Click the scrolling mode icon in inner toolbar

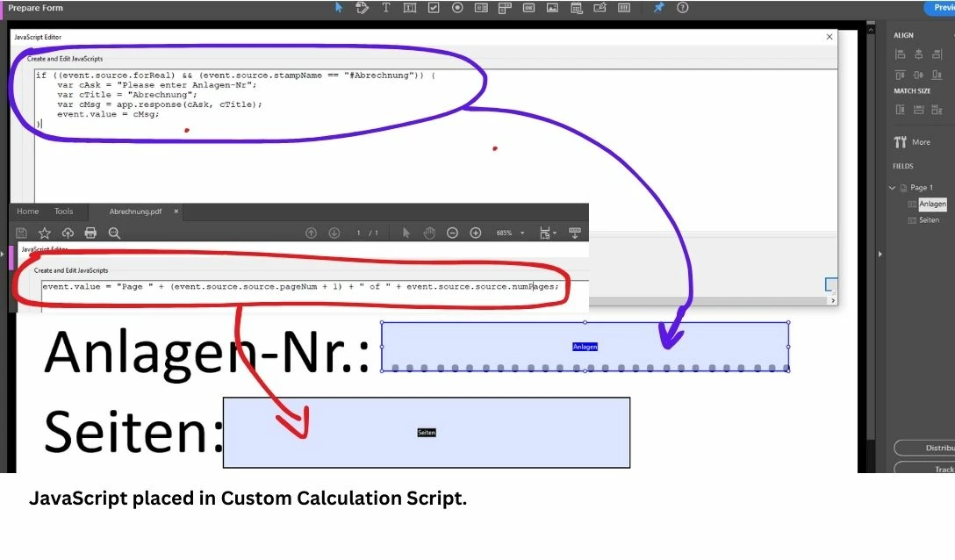(574, 233)
